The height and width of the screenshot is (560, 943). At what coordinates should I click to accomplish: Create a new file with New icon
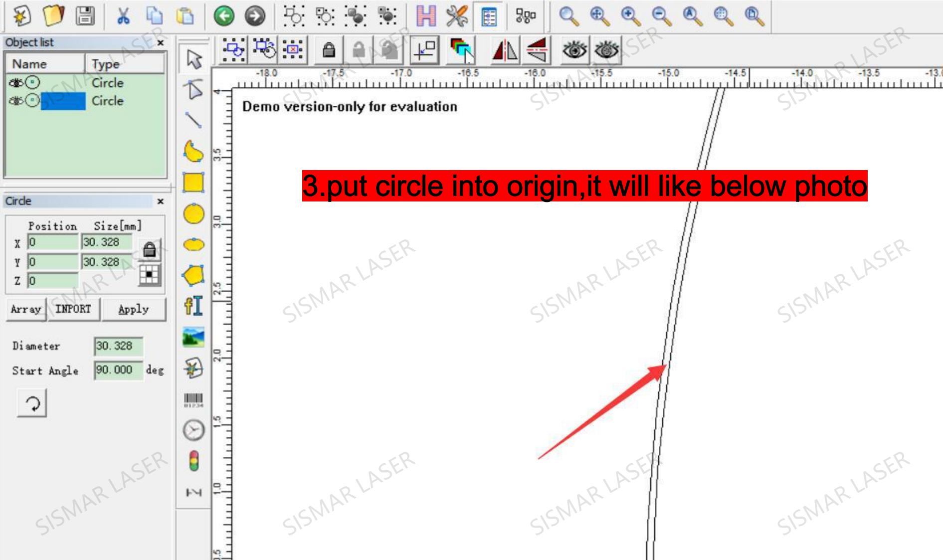tap(21, 16)
